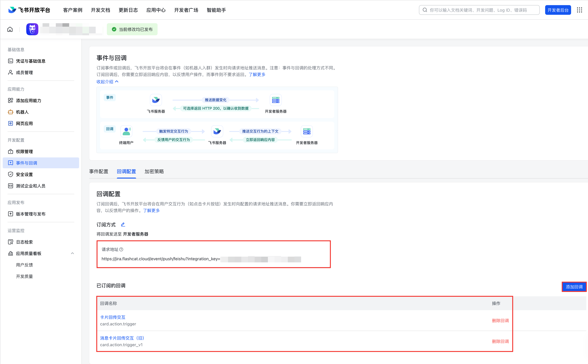This screenshot has height=364, width=588.
Task: Collapse the 应用质量看板 sidebar group
Action: coord(72,253)
